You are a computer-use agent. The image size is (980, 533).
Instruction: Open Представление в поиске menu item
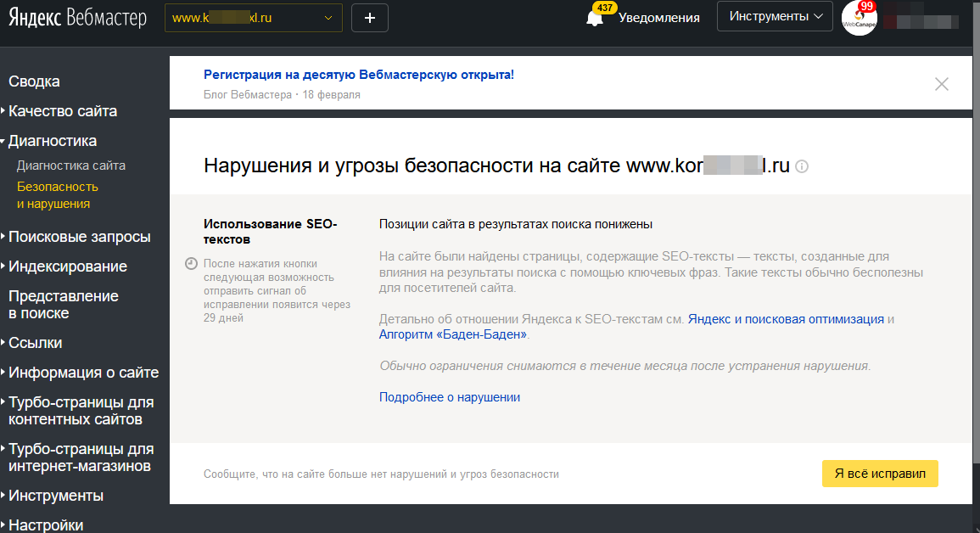click(63, 305)
